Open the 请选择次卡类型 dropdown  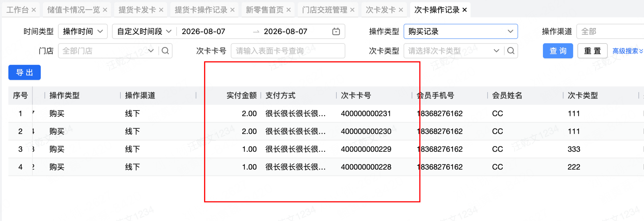[454, 51]
